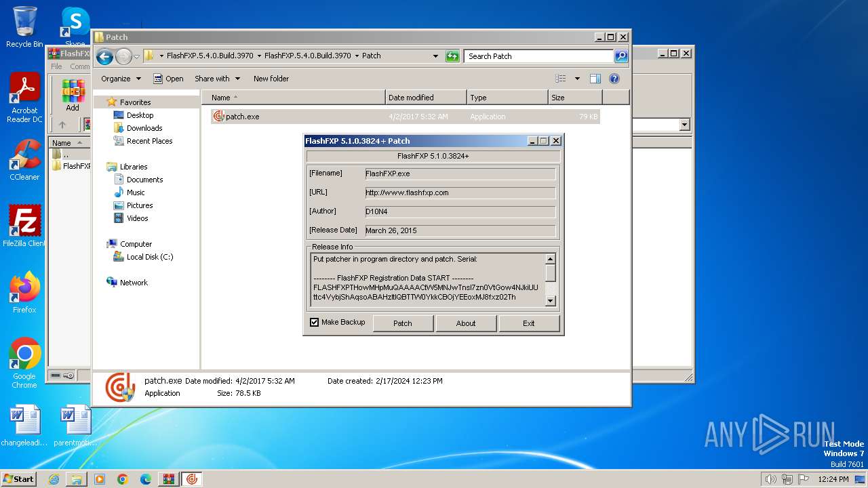Sort by the Date modified column

(x=426, y=98)
